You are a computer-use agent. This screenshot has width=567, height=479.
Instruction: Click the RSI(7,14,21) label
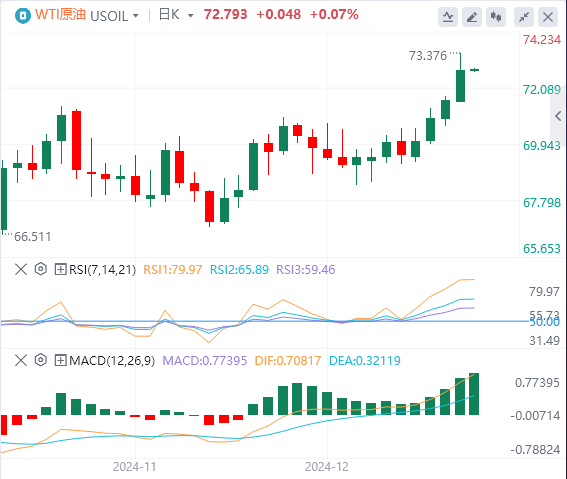click(x=103, y=270)
